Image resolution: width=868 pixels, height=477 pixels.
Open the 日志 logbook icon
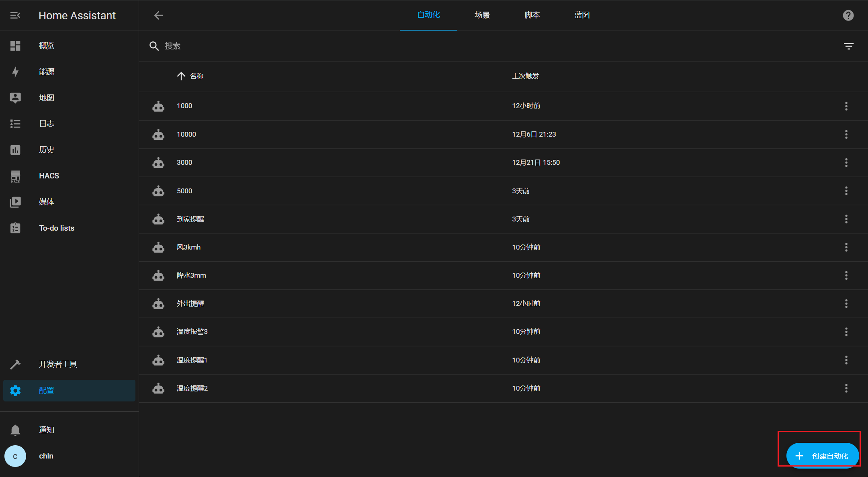point(15,124)
